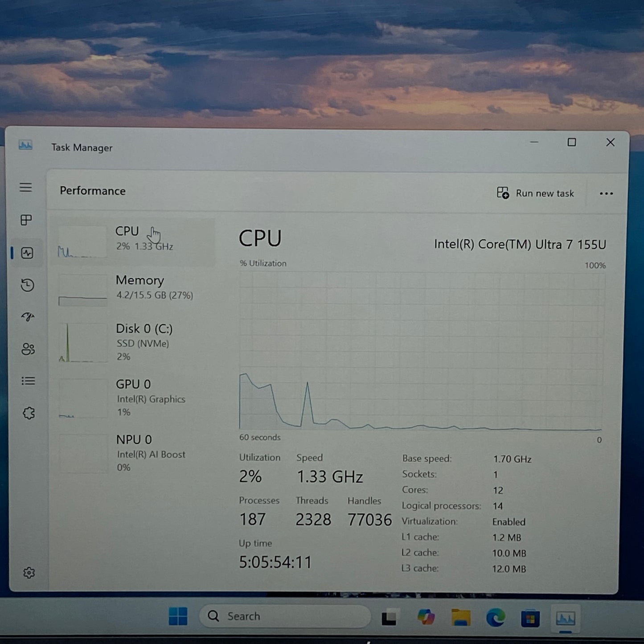Select Memory in the performance list
This screenshot has height=644, width=644.
[134, 287]
